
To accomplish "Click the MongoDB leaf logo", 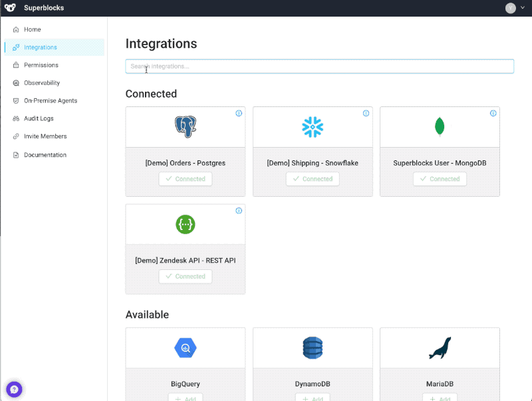I will click(x=440, y=126).
